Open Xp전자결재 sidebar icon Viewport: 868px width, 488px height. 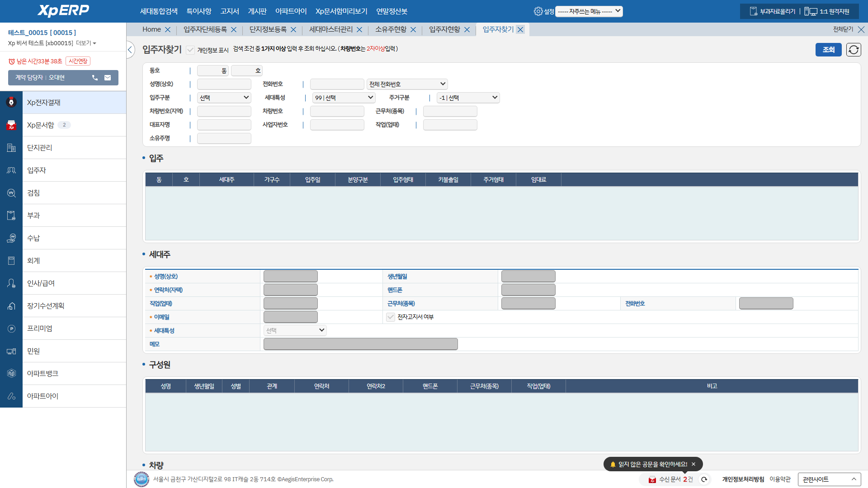coord(11,103)
